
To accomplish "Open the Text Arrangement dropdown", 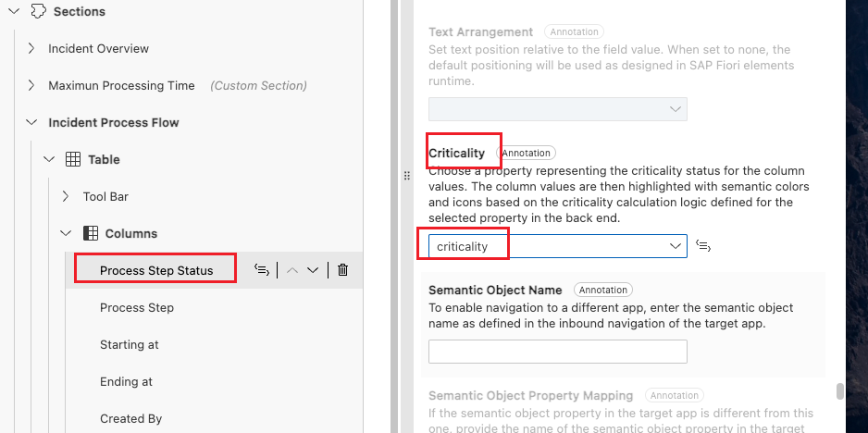I will click(675, 109).
